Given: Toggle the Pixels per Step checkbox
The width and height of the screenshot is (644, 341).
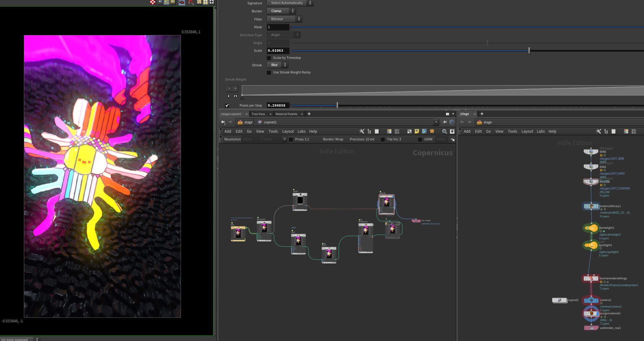Looking at the screenshot, I should pos(227,106).
